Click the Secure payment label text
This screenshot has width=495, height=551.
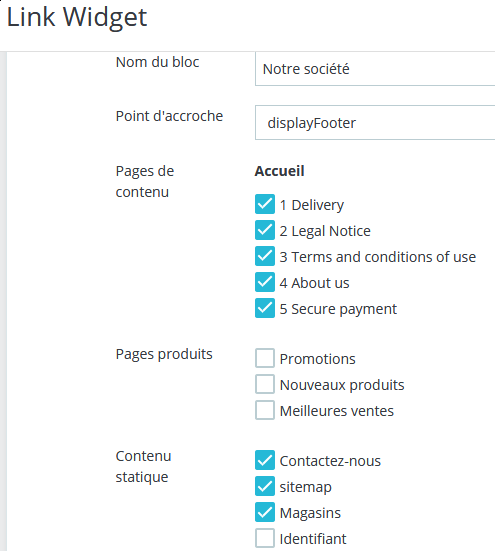tap(344, 309)
